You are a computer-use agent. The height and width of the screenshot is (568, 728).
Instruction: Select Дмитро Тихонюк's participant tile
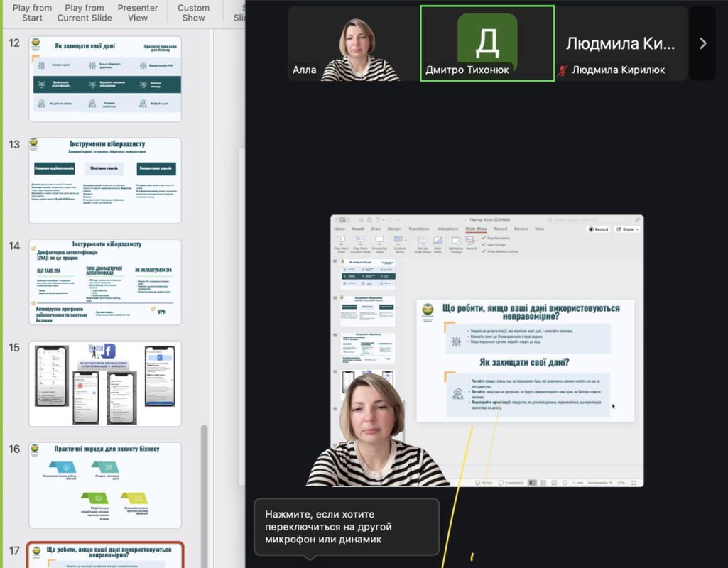487,43
